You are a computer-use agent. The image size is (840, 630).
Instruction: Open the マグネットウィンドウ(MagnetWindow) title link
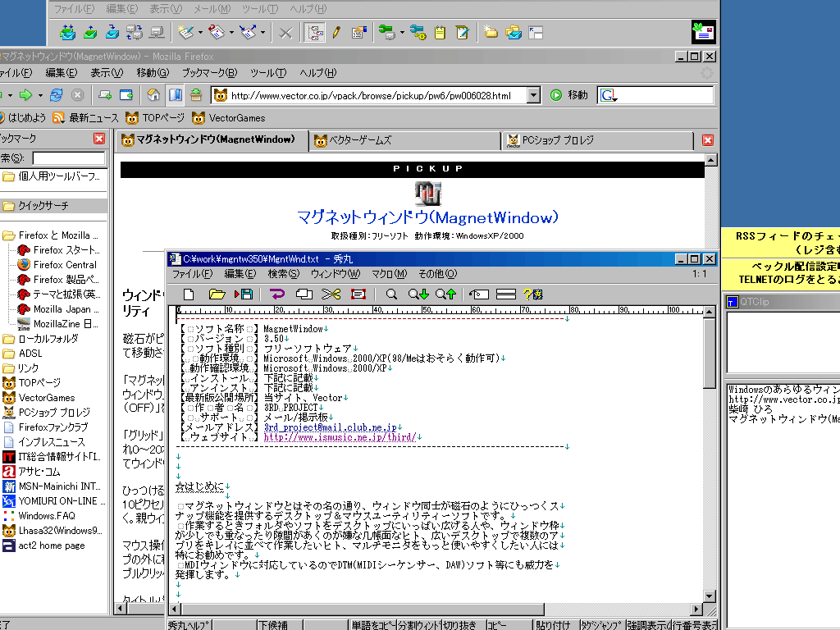pyautogui.click(x=427, y=217)
